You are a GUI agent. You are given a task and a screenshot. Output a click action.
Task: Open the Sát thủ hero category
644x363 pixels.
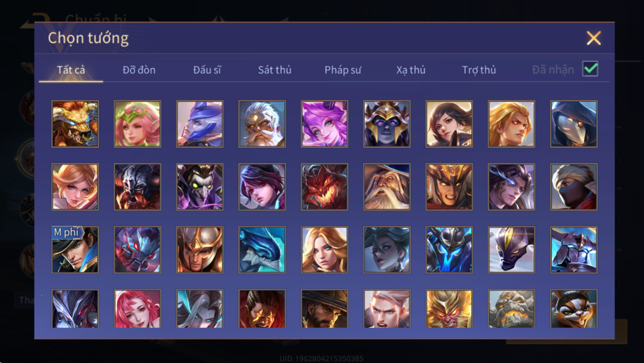(x=275, y=70)
